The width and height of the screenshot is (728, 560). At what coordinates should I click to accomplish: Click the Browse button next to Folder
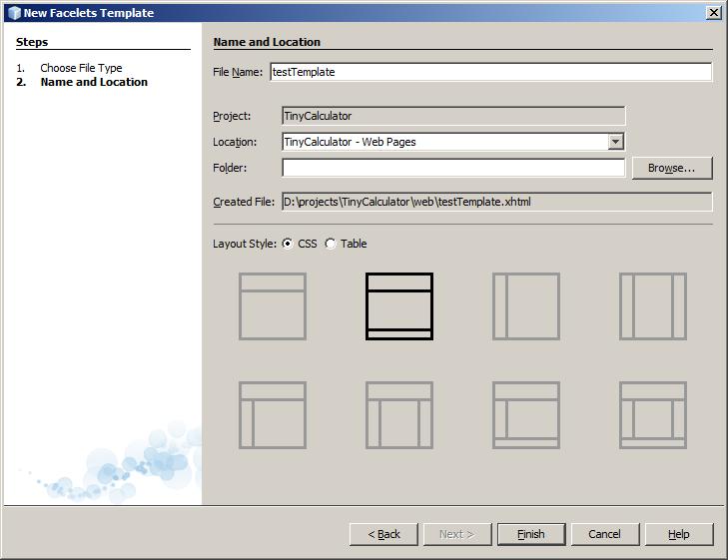pos(672,168)
